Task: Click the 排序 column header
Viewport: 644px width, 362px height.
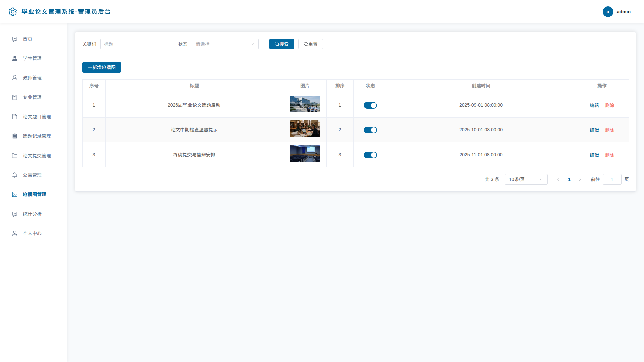Action: point(340,86)
